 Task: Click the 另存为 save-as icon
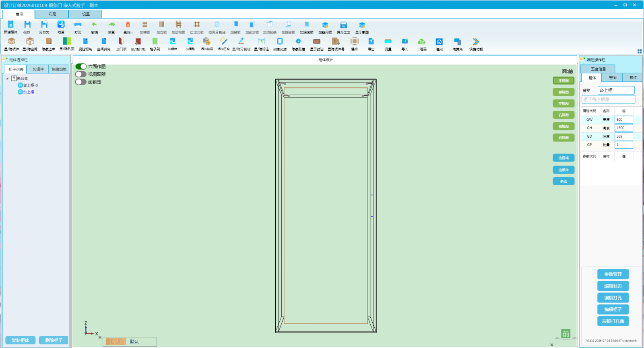[x=44, y=25]
